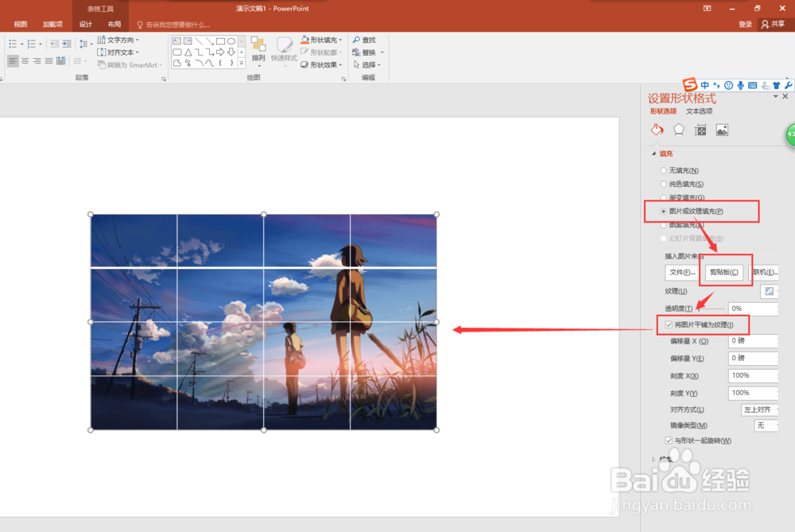Align text left in paragraph group

pos(13,61)
